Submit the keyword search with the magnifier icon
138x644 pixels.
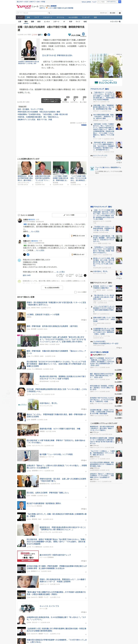[x=49, y=13]
